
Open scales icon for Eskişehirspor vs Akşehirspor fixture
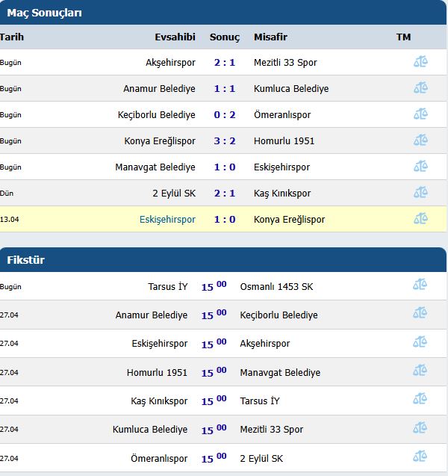coord(420,341)
